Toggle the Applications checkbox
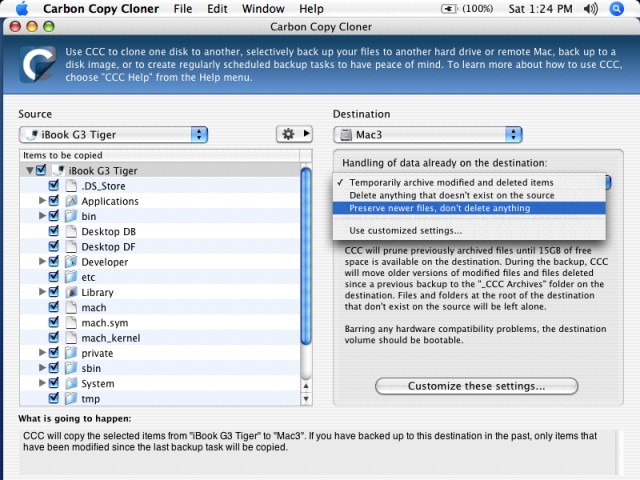Viewport: 640px width, 480px height. coord(53,200)
